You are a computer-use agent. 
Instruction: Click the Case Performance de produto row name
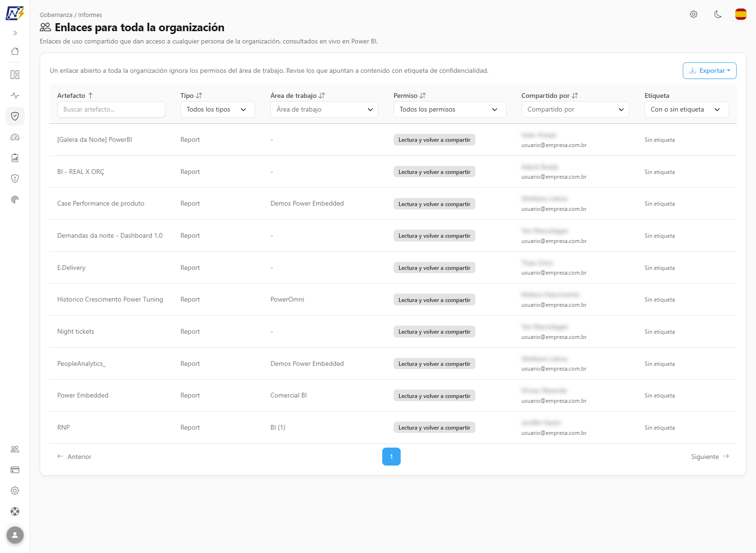(x=101, y=203)
